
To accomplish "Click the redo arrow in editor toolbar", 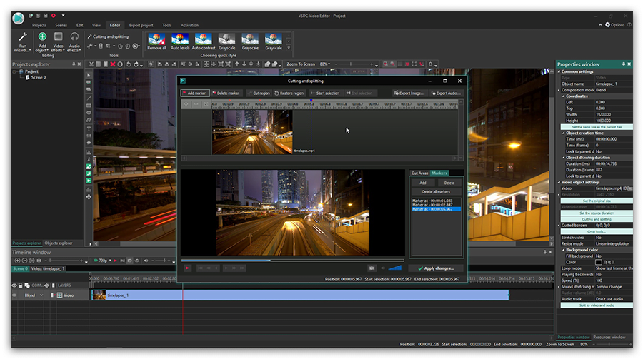I will (x=136, y=64).
